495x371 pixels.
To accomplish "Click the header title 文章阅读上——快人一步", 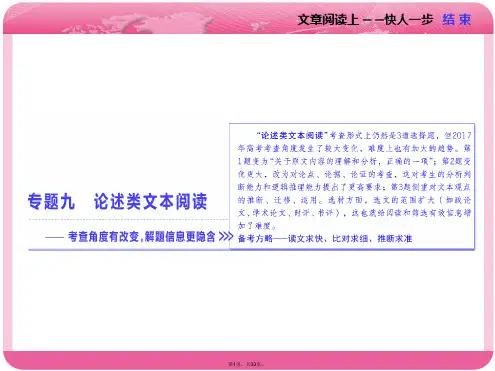I will pyautogui.click(x=365, y=20).
